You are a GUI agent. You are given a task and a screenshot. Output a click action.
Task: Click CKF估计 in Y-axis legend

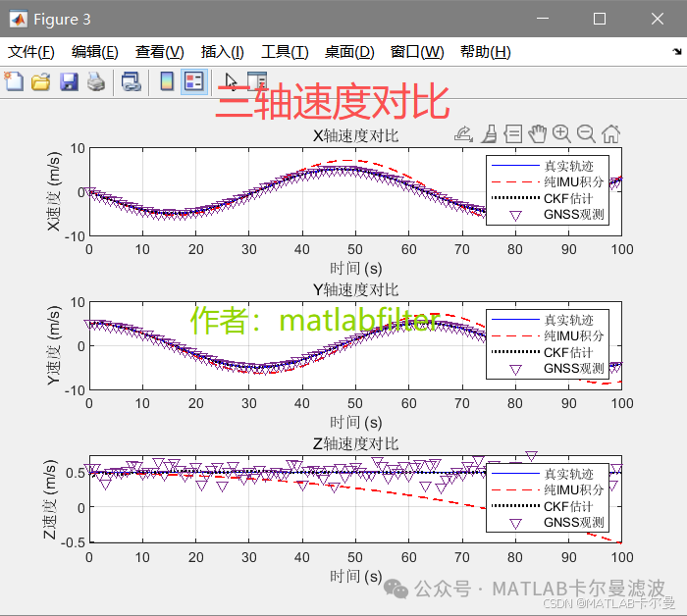pos(568,352)
